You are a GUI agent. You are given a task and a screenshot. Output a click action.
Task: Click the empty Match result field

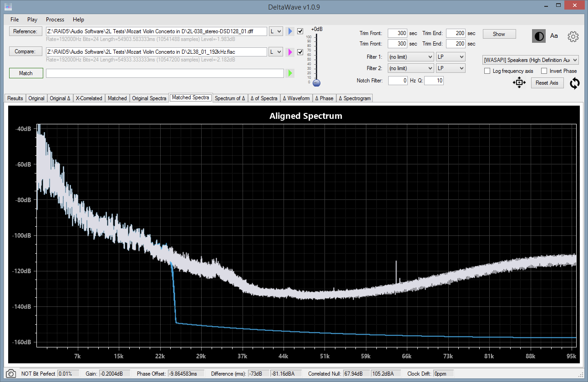point(165,73)
